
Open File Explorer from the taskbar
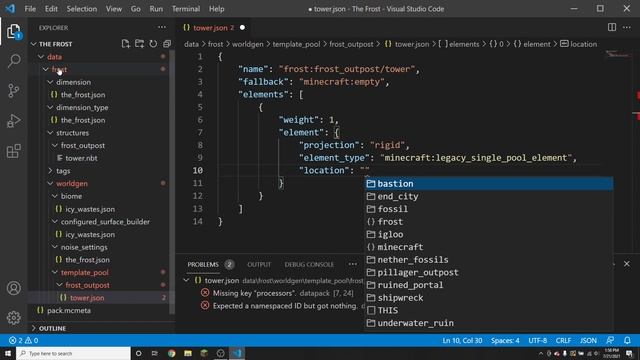(x=188, y=353)
